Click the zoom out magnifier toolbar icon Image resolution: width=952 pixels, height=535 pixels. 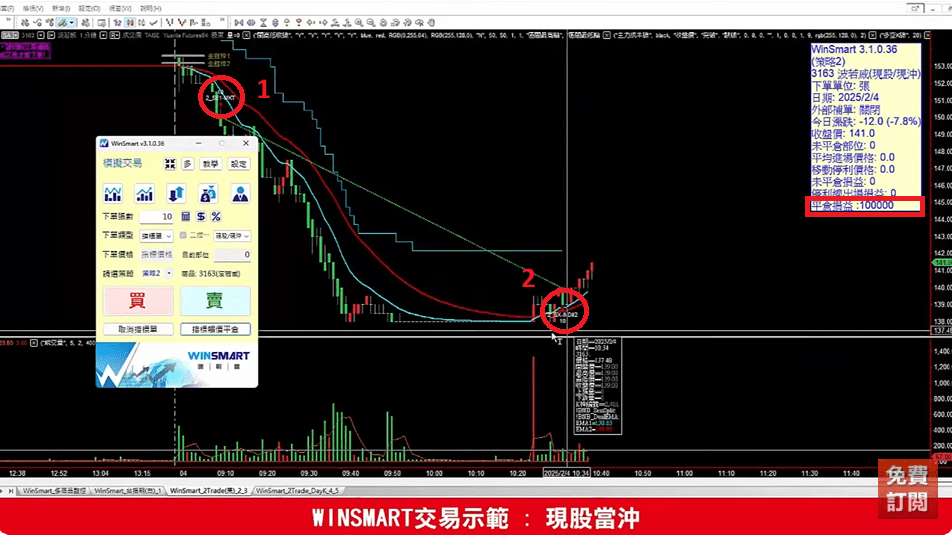pyautogui.click(x=370, y=22)
